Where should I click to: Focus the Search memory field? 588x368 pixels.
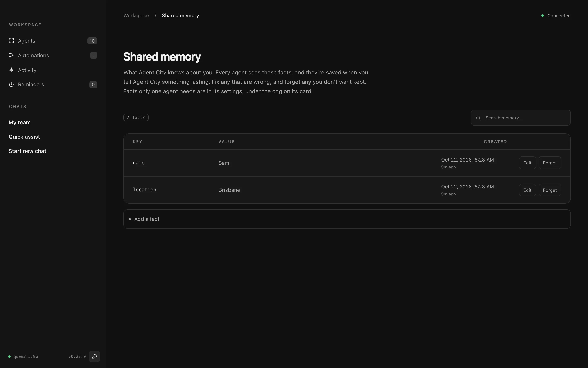click(520, 118)
